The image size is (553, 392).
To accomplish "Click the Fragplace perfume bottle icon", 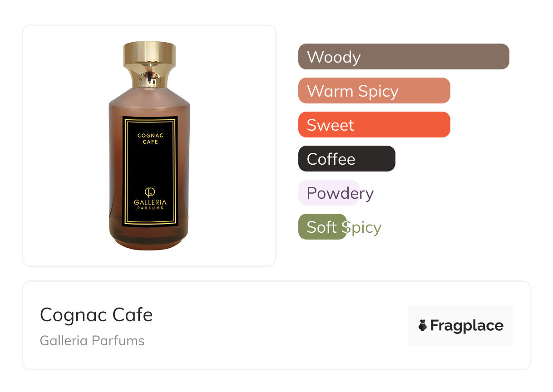I will coord(423,325).
